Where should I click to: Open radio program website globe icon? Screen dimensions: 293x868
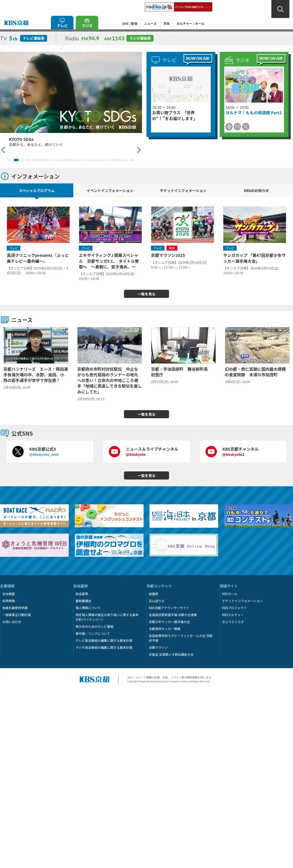coord(229,127)
